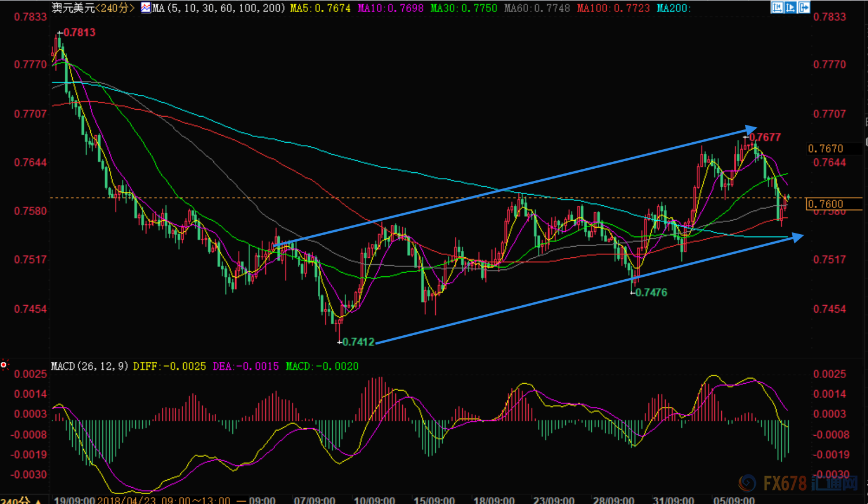Click the -0.0019 MACD label on right axis
The height and width of the screenshot is (504, 868).
pyautogui.click(x=830, y=455)
